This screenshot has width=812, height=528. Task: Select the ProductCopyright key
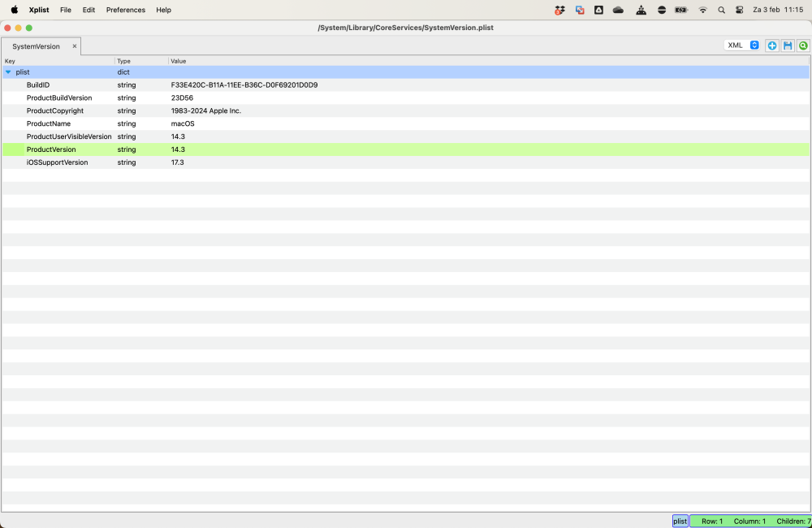(x=55, y=111)
